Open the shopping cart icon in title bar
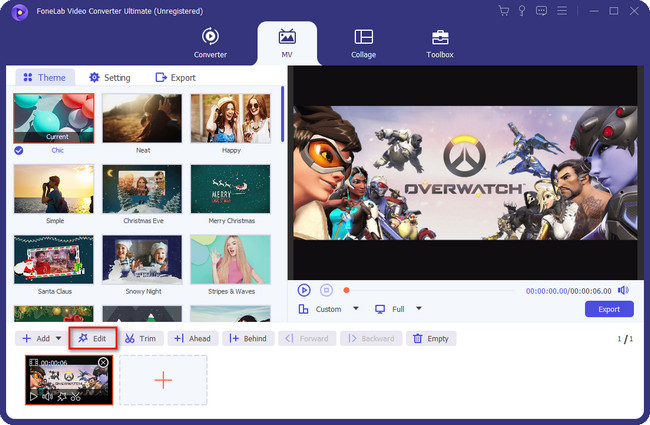The height and width of the screenshot is (425, 650). [x=504, y=11]
